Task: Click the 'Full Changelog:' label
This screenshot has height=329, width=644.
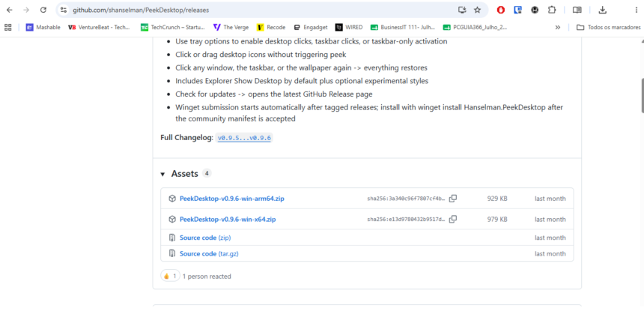Action: tap(187, 138)
